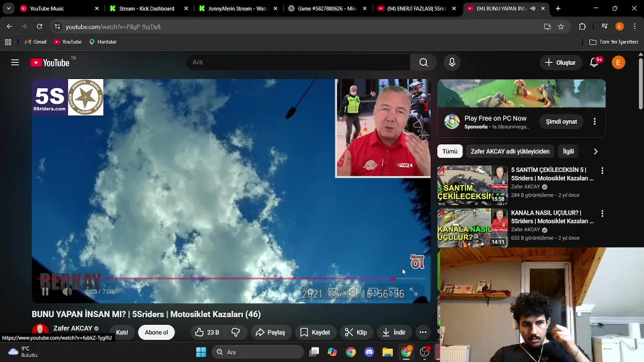644x362 pixels.
Task: Open the Haritalar bookmark
Action: pyautogui.click(x=103, y=42)
